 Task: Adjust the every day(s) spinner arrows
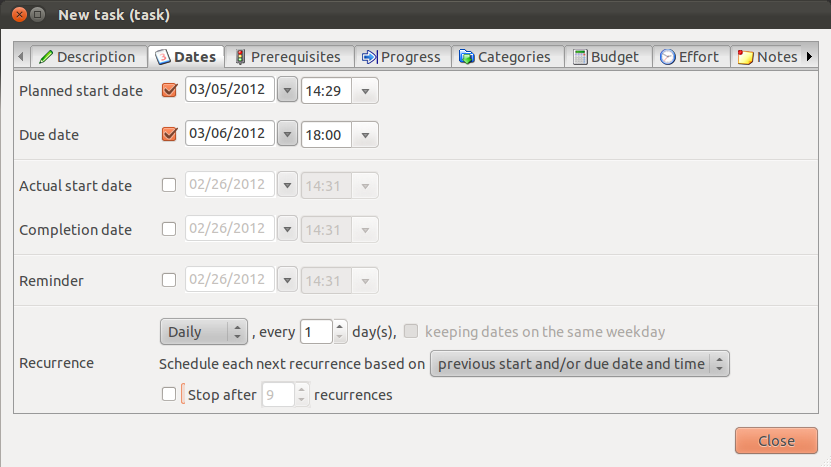(340, 332)
